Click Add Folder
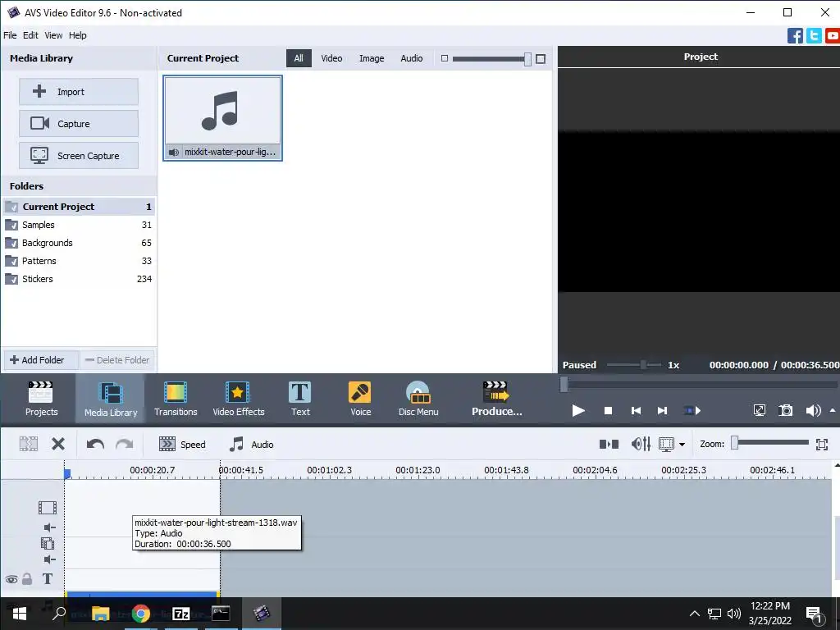Viewport: 840px width, 630px height. pyautogui.click(x=41, y=360)
